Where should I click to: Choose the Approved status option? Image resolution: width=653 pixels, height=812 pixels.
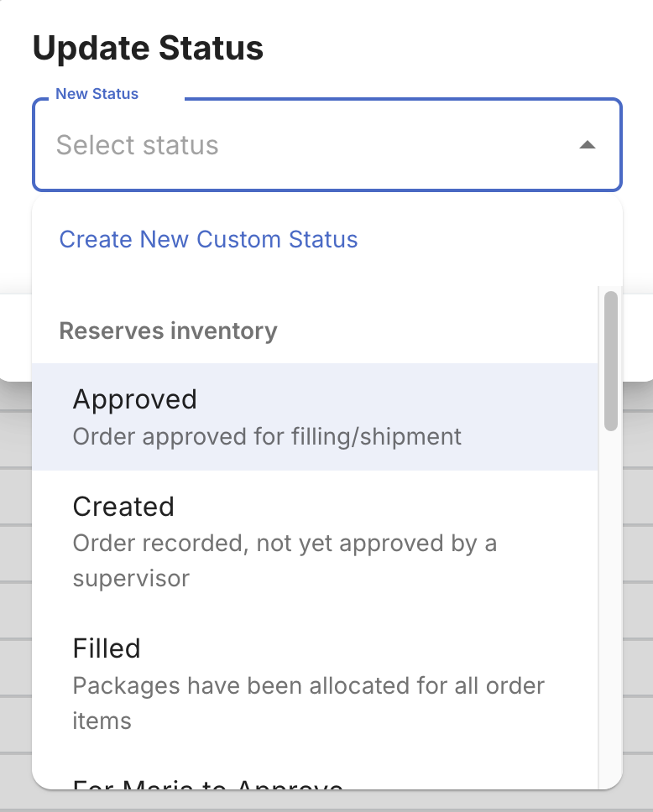[315, 417]
